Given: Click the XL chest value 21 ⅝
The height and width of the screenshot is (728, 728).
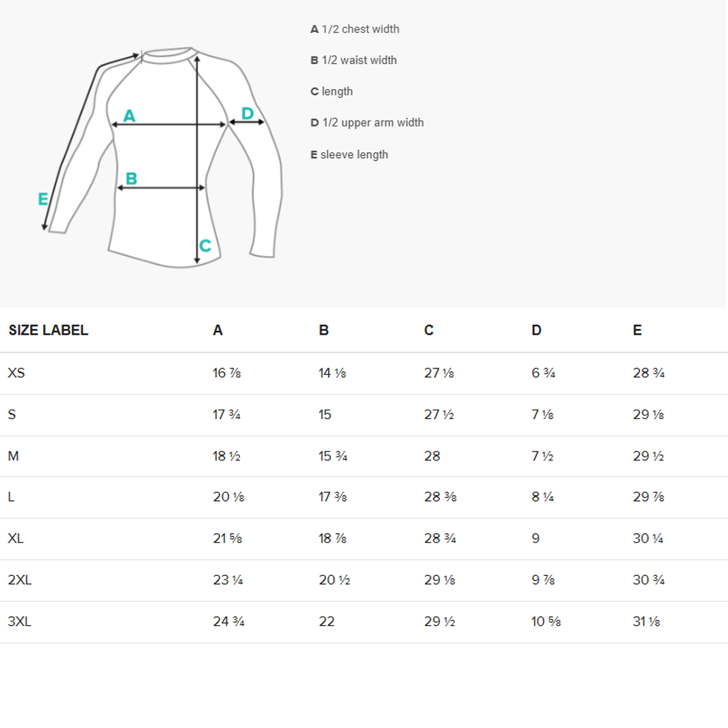Looking at the screenshot, I should coord(227,538).
